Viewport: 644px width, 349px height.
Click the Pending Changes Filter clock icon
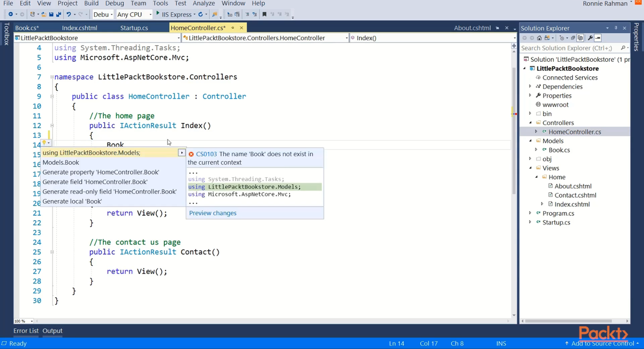click(x=561, y=38)
